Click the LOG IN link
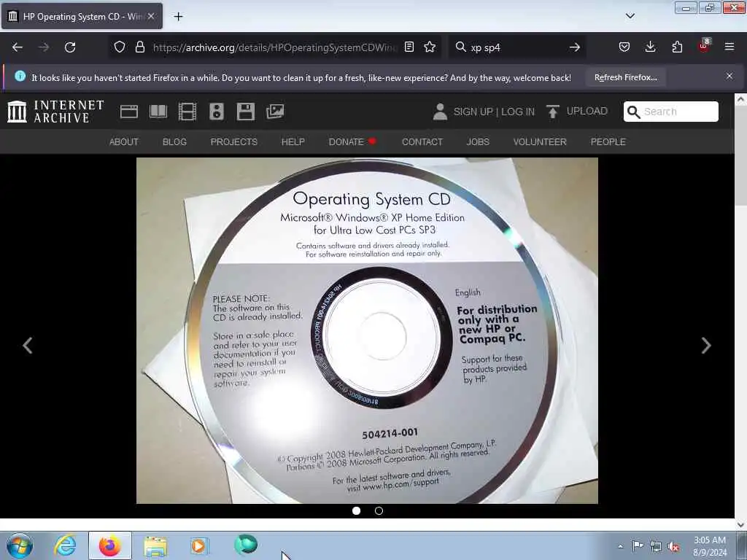The width and height of the screenshot is (747, 560). tap(518, 112)
